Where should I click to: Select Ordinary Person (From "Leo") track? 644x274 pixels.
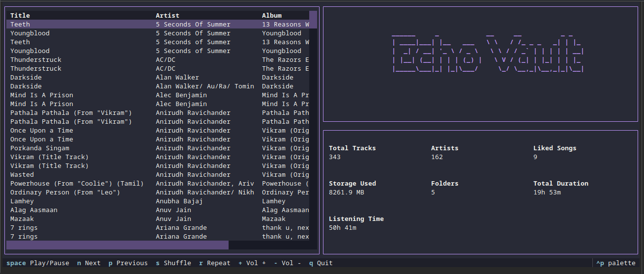coord(65,192)
